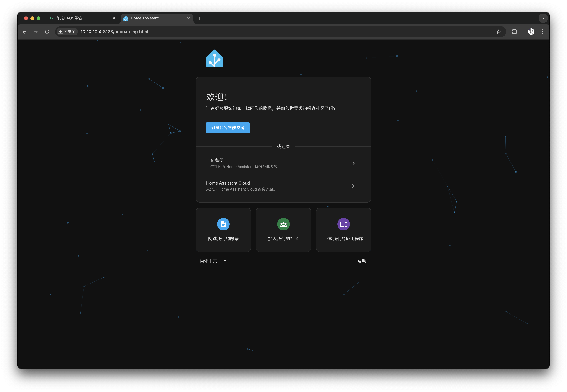Open the 简体中文 language dropdown
The width and height of the screenshot is (567, 392).
(x=213, y=261)
